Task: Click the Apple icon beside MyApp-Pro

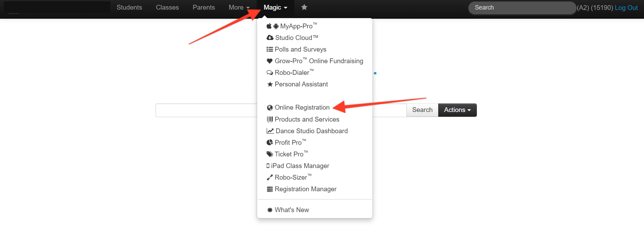Action: coord(269,26)
